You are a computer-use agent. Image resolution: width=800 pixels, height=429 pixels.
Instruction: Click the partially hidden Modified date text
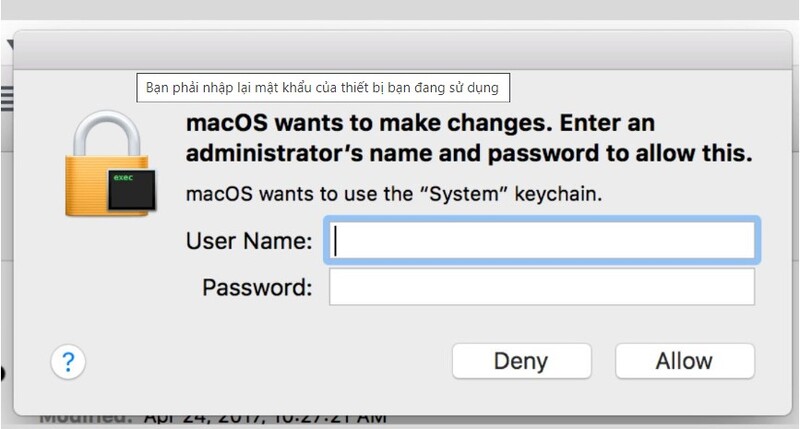click(x=213, y=419)
